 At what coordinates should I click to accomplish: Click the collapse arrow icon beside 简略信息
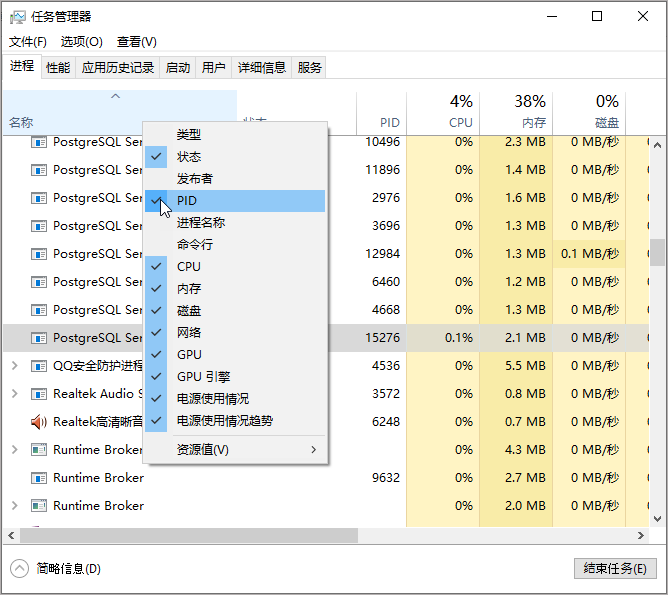20,568
